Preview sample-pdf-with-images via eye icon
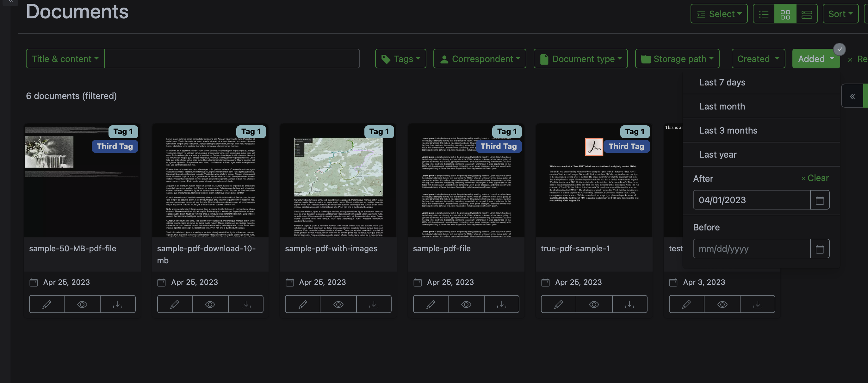The image size is (868, 383). [x=338, y=304]
